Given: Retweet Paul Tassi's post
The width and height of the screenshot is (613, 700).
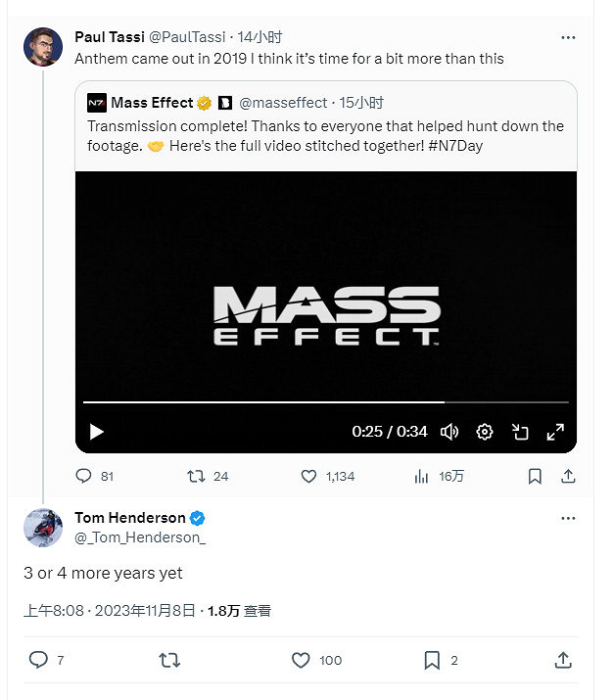Looking at the screenshot, I should [196, 477].
